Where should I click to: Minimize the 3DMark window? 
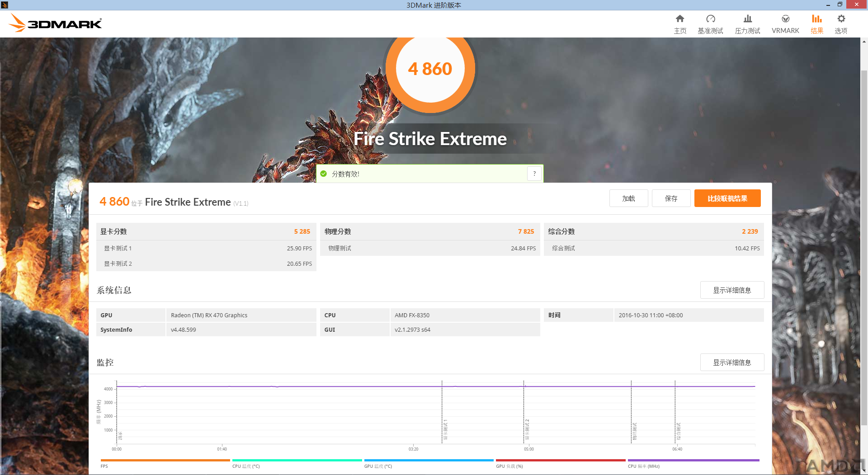click(x=828, y=5)
